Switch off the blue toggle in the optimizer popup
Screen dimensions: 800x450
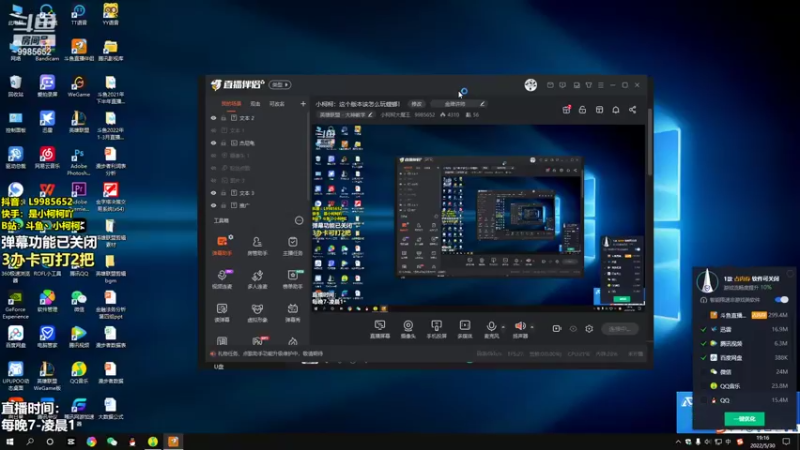coord(781,299)
